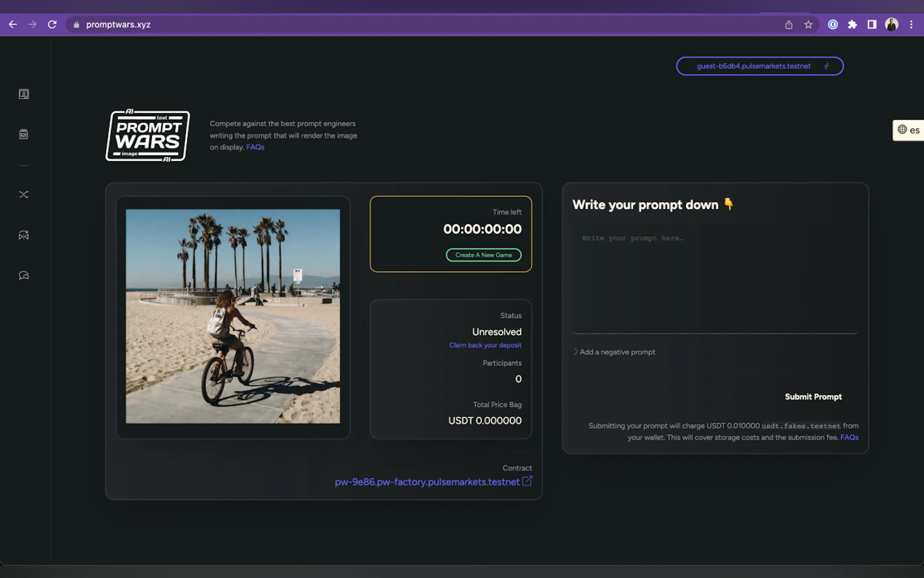Open the FAQs link near the logo

pyautogui.click(x=255, y=147)
